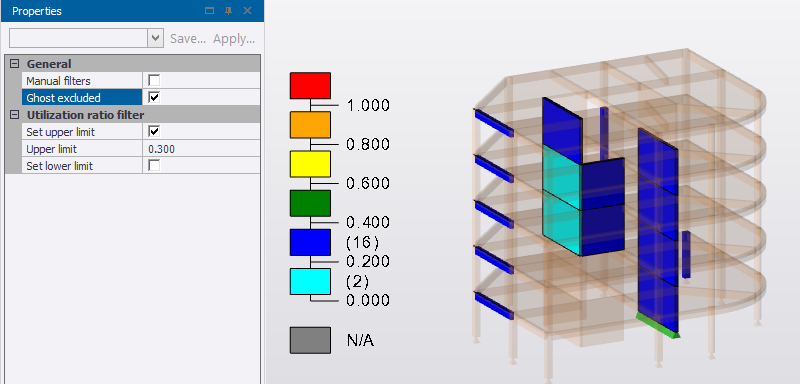Screen dimensions: 800x384
Task: Uncheck the Ghost excluded checkbox
Action: click(x=154, y=97)
